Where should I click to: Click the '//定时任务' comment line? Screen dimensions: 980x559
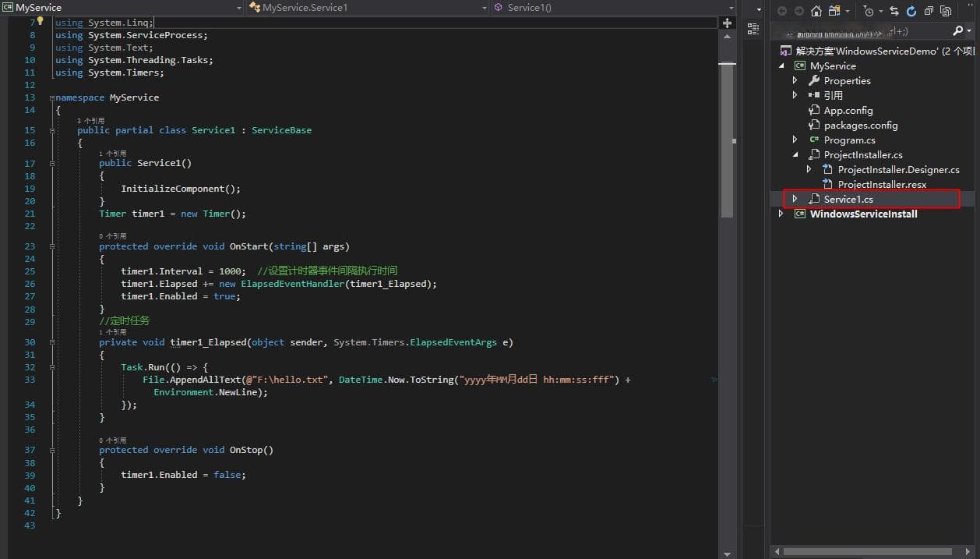click(125, 321)
